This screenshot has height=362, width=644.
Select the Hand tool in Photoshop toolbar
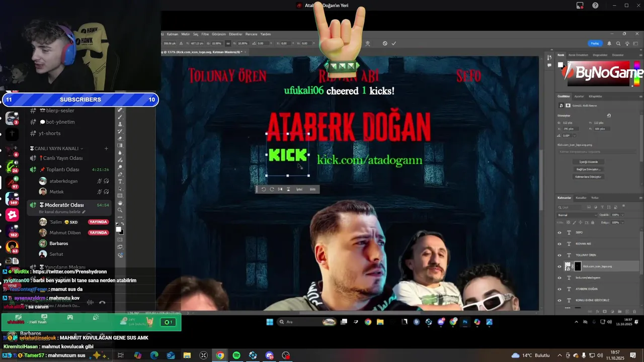point(120,203)
